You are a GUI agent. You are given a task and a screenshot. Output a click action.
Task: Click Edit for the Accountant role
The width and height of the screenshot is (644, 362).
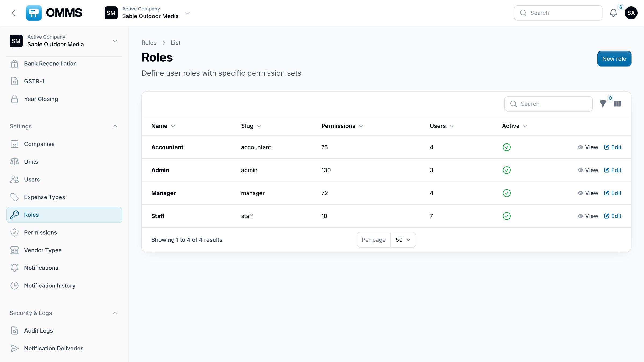(613, 147)
